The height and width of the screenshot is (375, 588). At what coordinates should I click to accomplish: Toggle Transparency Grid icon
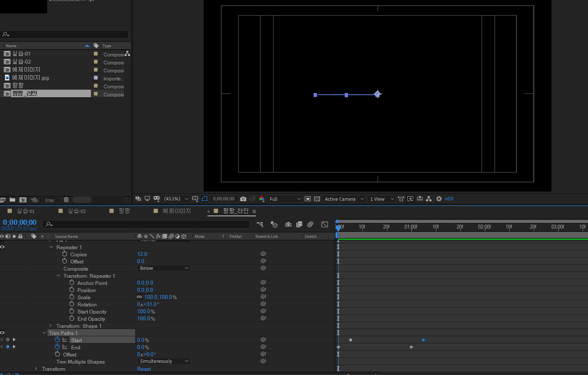point(317,199)
